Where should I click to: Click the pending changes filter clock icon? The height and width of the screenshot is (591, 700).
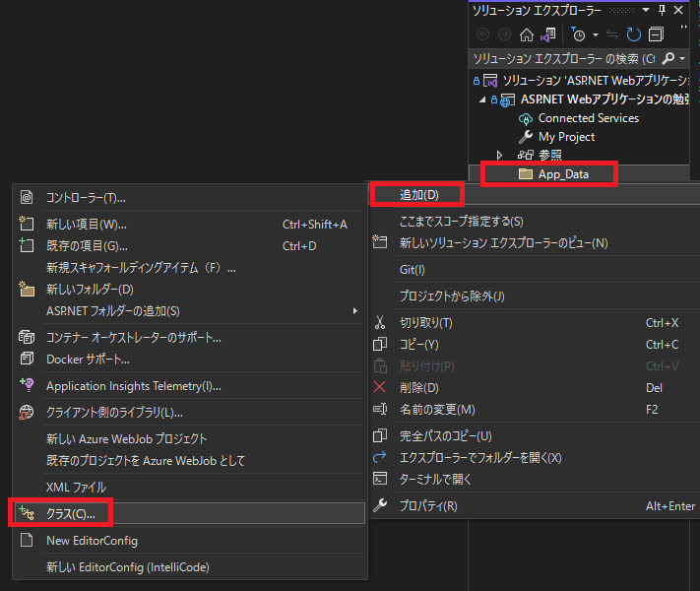point(578,34)
